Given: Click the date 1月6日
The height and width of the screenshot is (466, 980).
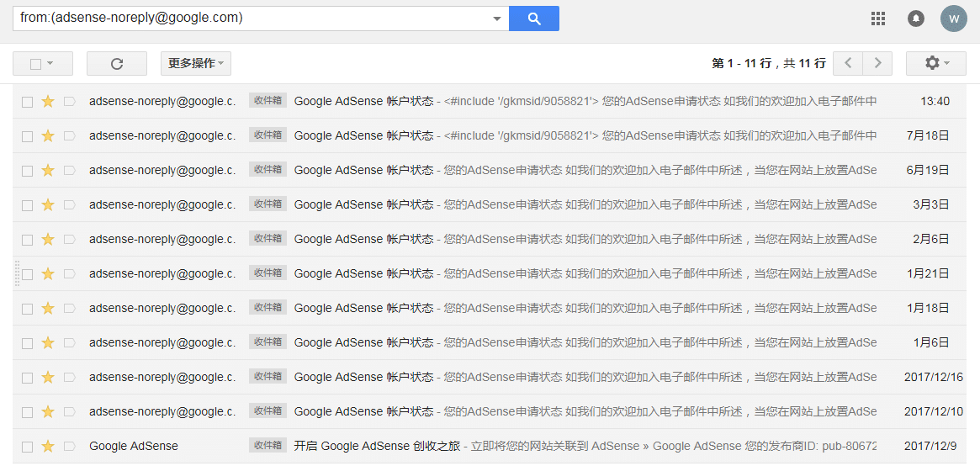Looking at the screenshot, I should point(931,342).
